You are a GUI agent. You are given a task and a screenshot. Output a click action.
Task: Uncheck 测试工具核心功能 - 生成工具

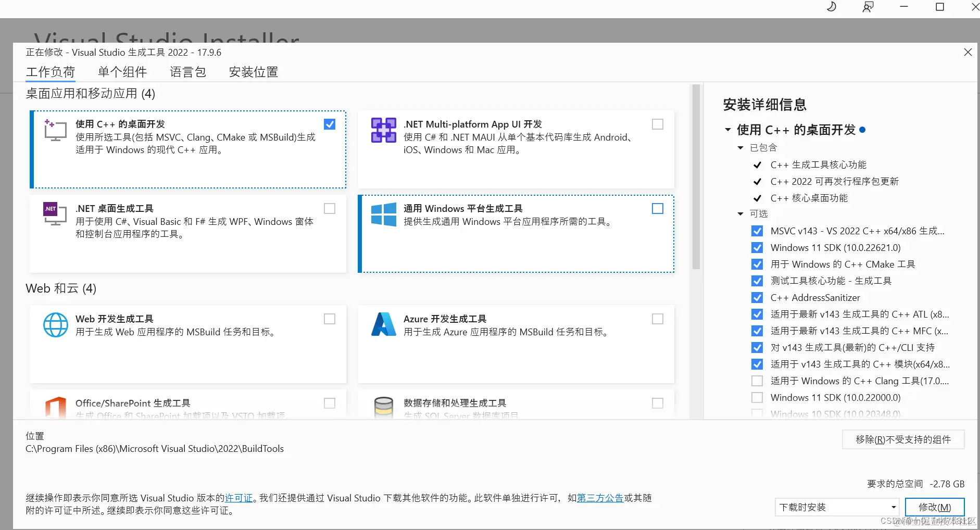757,281
